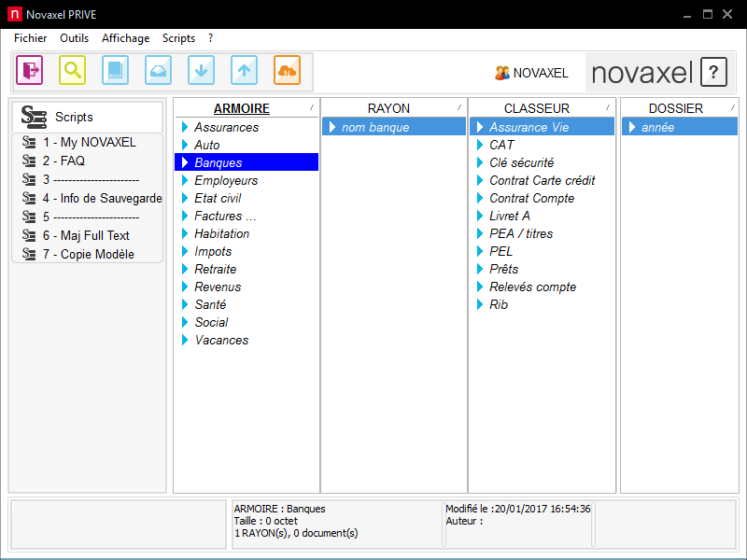This screenshot has width=747, height=560.
Task: Click the ARMOIRE header pencil edit icon
Action: click(x=312, y=107)
